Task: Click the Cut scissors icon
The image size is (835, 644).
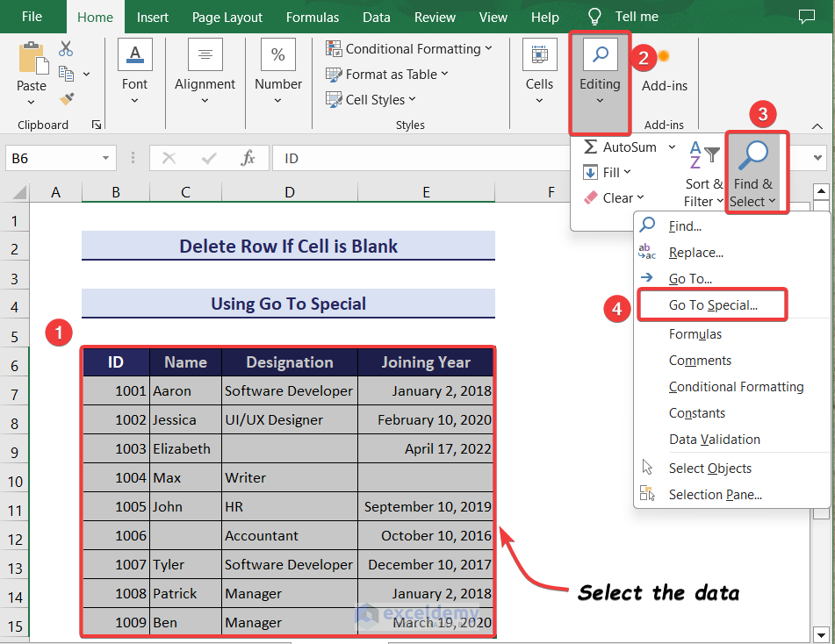Action: tap(66, 49)
